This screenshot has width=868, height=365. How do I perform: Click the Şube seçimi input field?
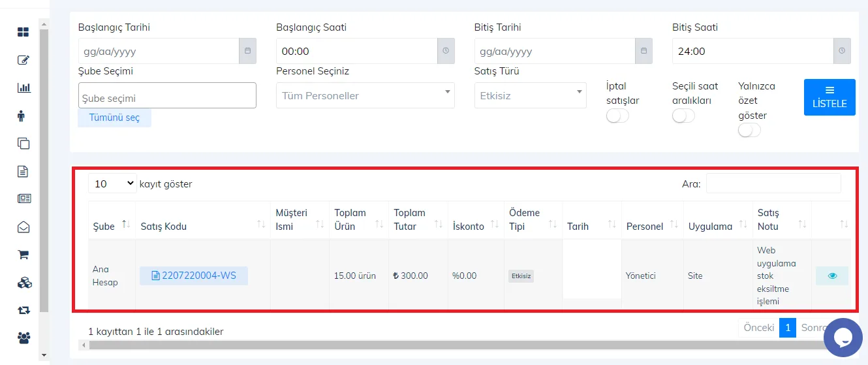167,95
